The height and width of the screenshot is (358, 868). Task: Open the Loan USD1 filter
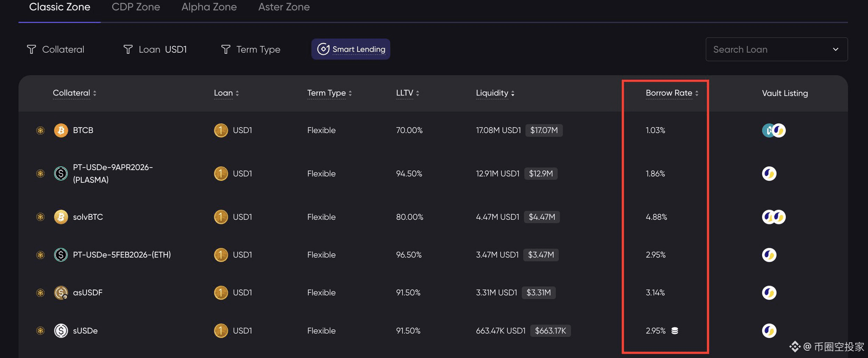point(155,49)
